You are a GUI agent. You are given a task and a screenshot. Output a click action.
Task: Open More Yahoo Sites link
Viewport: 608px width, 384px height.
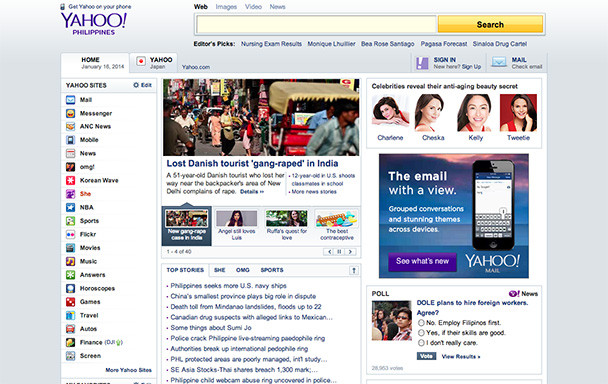click(x=128, y=370)
